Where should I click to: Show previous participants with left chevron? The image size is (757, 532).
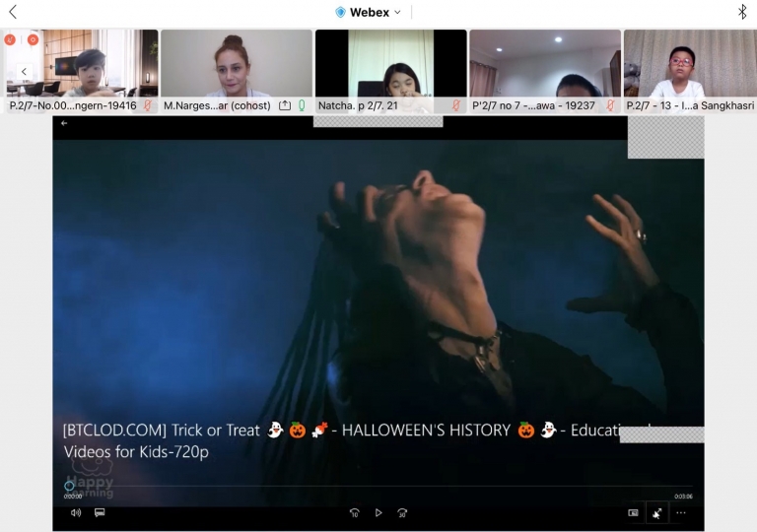pyautogui.click(x=24, y=72)
